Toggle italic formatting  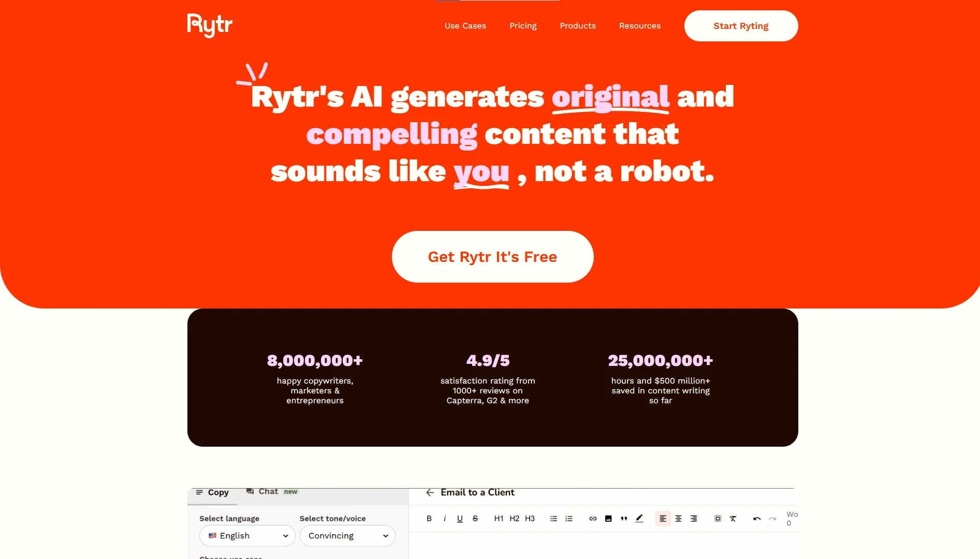445,519
